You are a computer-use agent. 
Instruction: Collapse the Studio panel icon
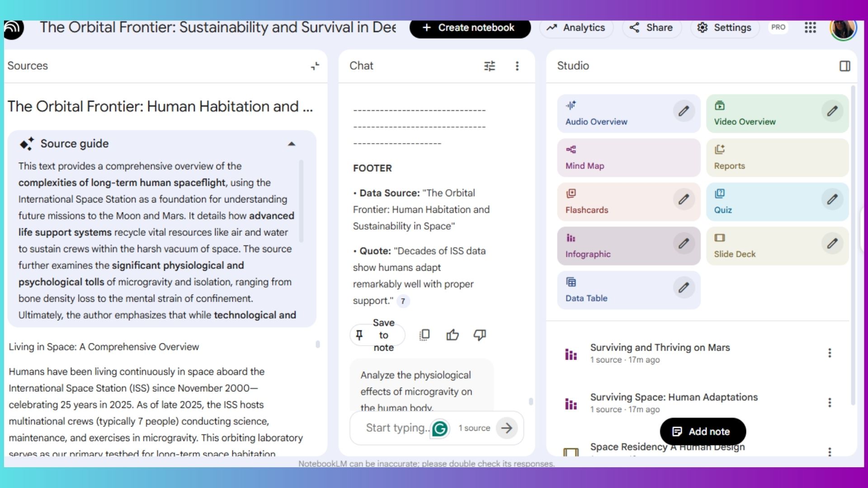tap(844, 66)
